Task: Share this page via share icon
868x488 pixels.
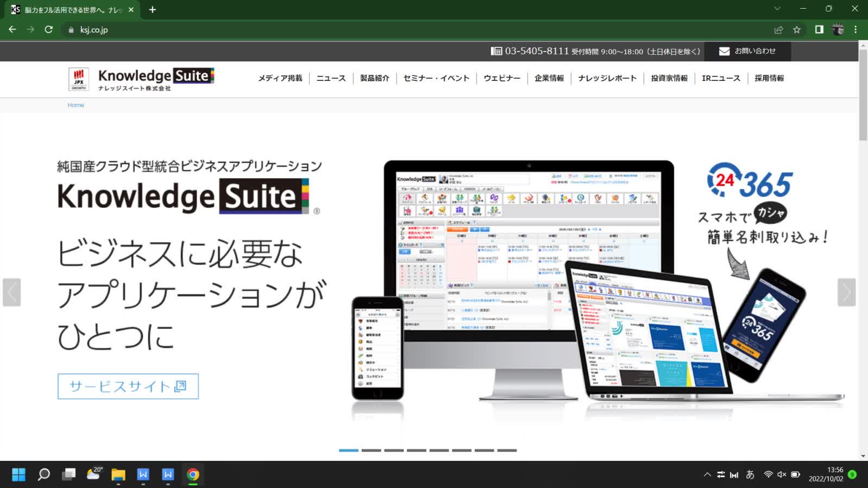Action: point(778,30)
